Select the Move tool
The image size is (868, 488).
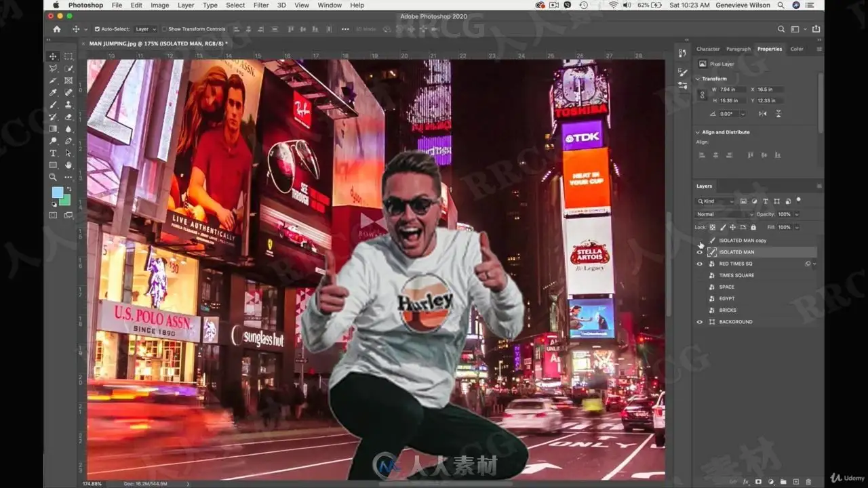pyautogui.click(x=53, y=56)
